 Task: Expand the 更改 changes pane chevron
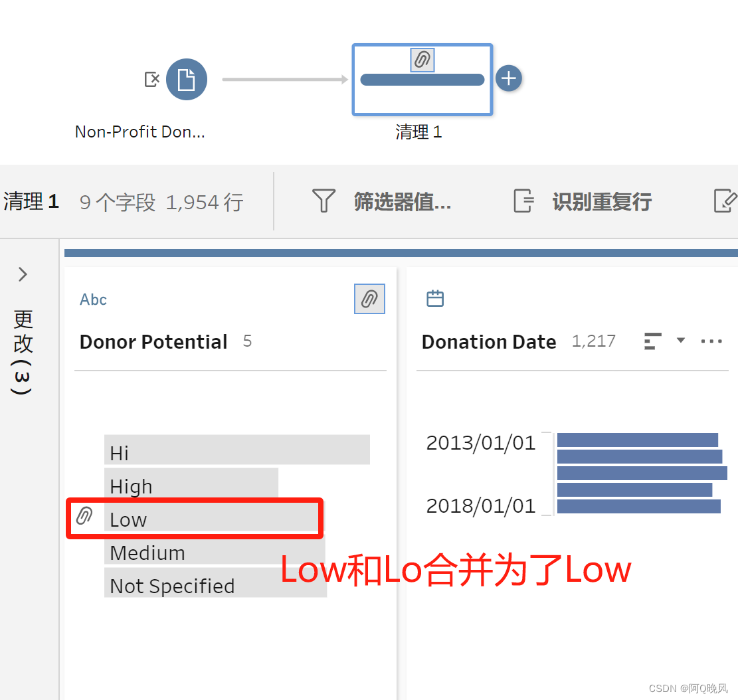[x=23, y=274]
